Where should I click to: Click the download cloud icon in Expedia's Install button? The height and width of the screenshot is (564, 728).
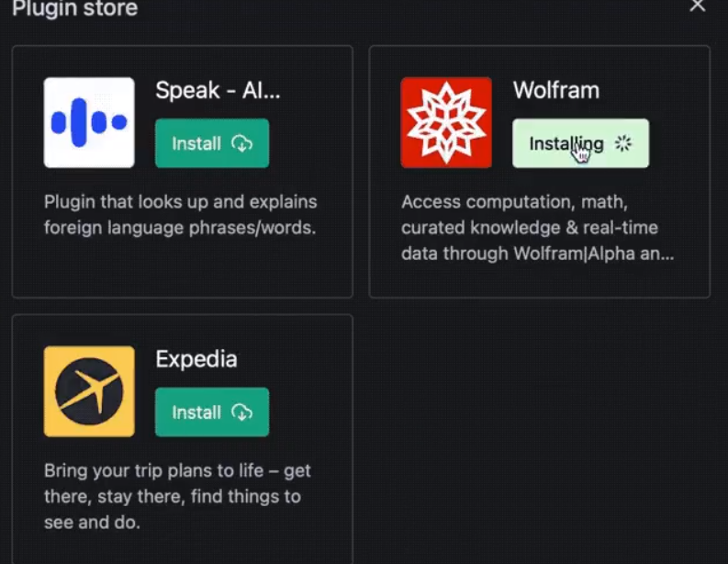[x=241, y=412]
